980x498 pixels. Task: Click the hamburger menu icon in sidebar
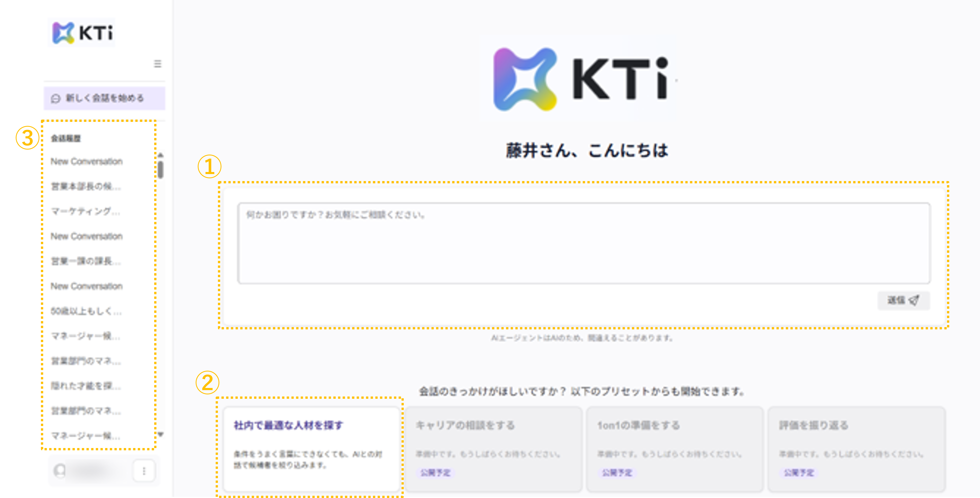(x=158, y=64)
